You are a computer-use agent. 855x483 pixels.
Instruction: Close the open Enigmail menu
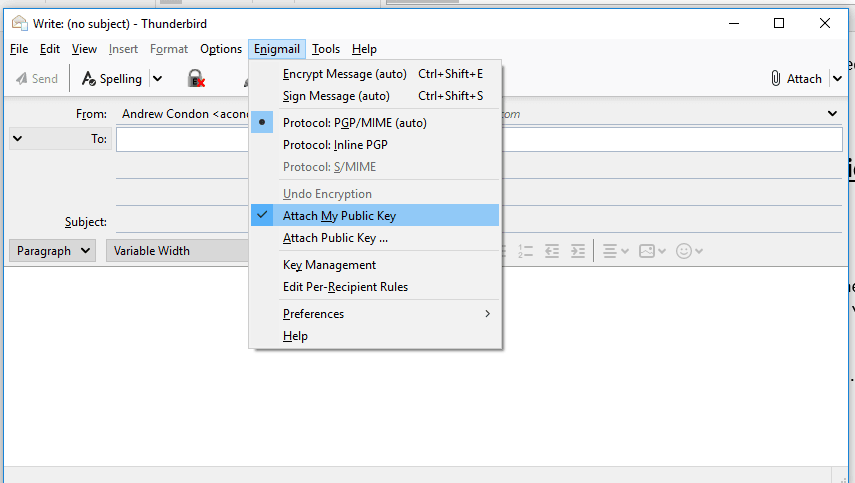pyautogui.click(x=277, y=49)
